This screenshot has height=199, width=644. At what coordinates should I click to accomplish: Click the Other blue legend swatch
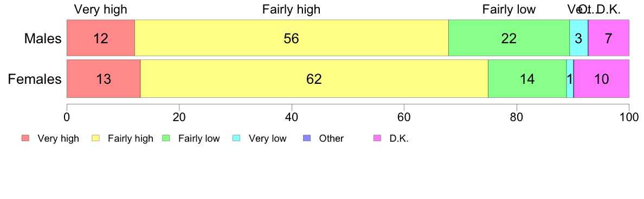coord(307,138)
